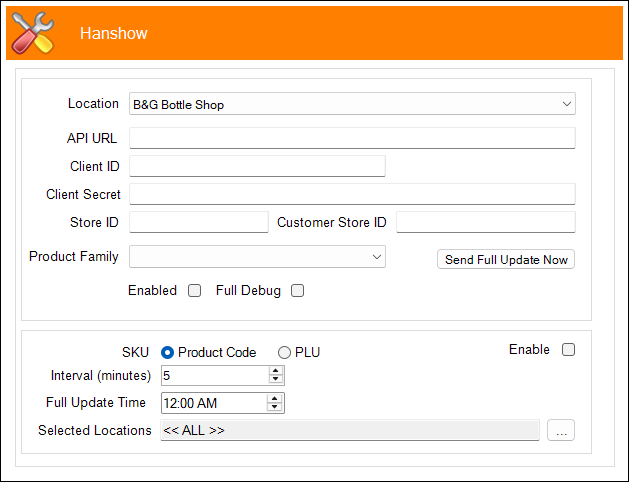The width and height of the screenshot is (629, 482).
Task: Tick the Enabled checkbox
Action: (195, 291)
